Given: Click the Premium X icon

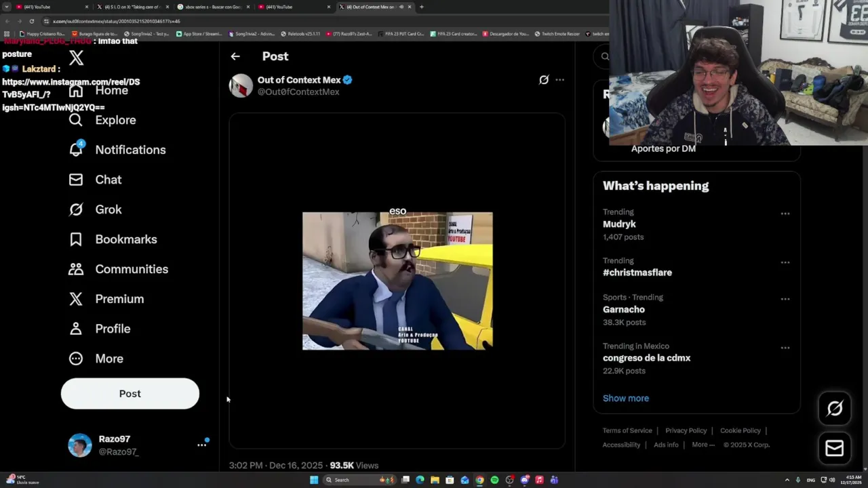Looking at the screenshot, I should (x=76, y=299).
